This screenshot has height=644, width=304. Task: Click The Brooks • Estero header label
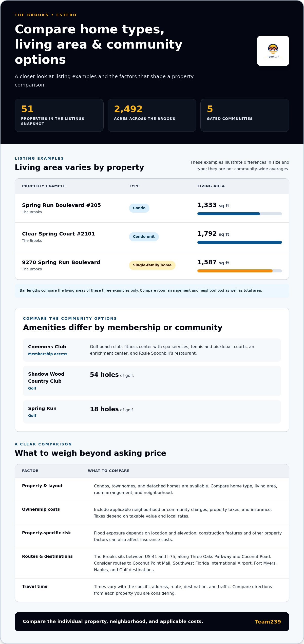[x=46, y=15]
